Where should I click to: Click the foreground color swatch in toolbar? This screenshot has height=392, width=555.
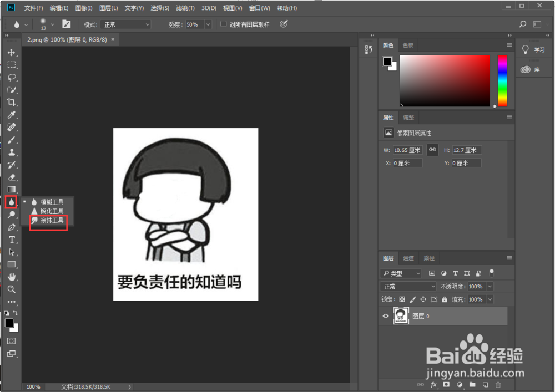tap(9, 323)
